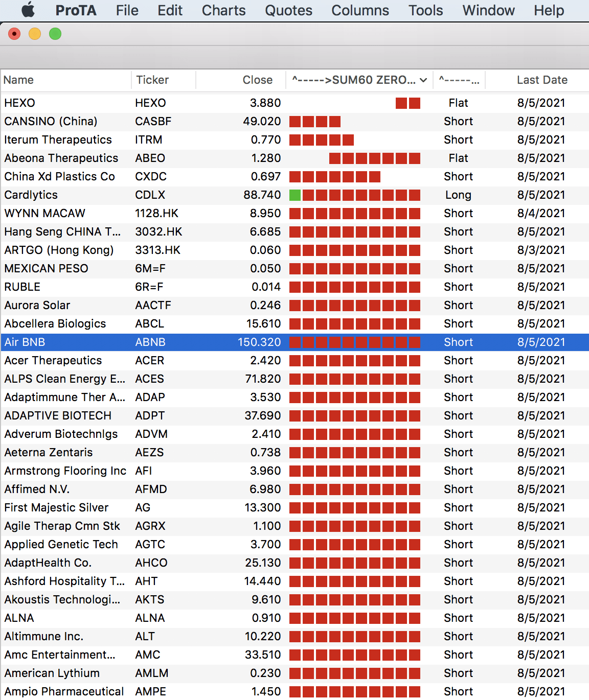Click the truncated ^----- column header
The height and width of the screenshot is (700, 589).
tap(459, 80)
